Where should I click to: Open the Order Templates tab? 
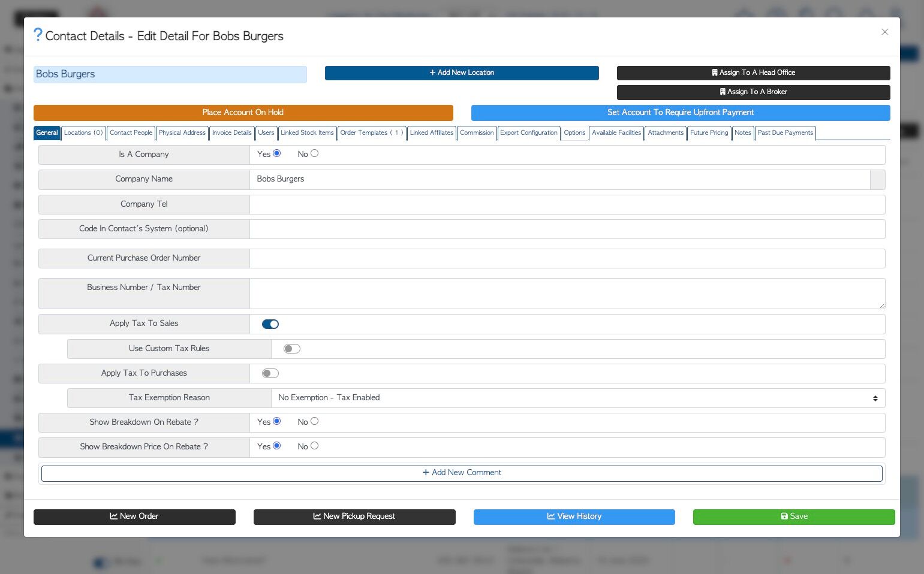(372, 133)
